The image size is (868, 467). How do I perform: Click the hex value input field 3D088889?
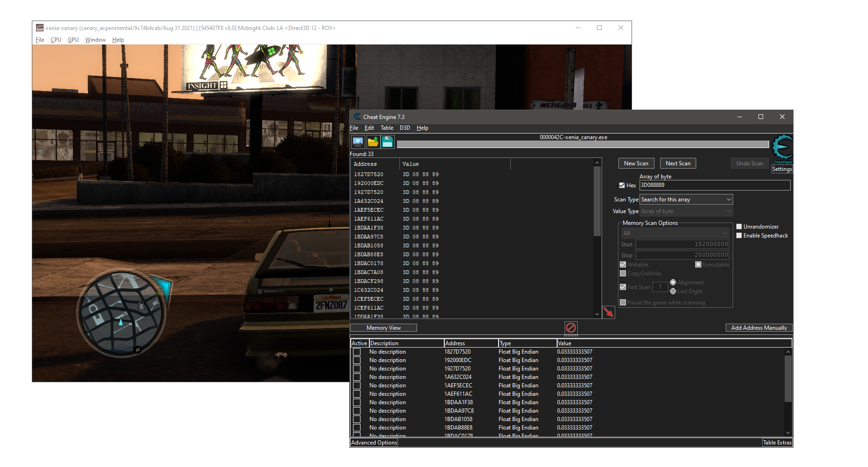pos(715,185)
